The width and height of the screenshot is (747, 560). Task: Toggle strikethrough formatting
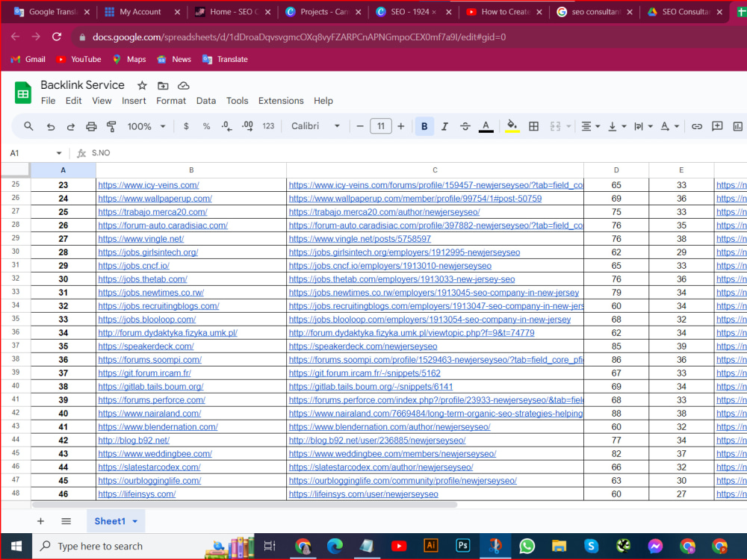[465, 126]
